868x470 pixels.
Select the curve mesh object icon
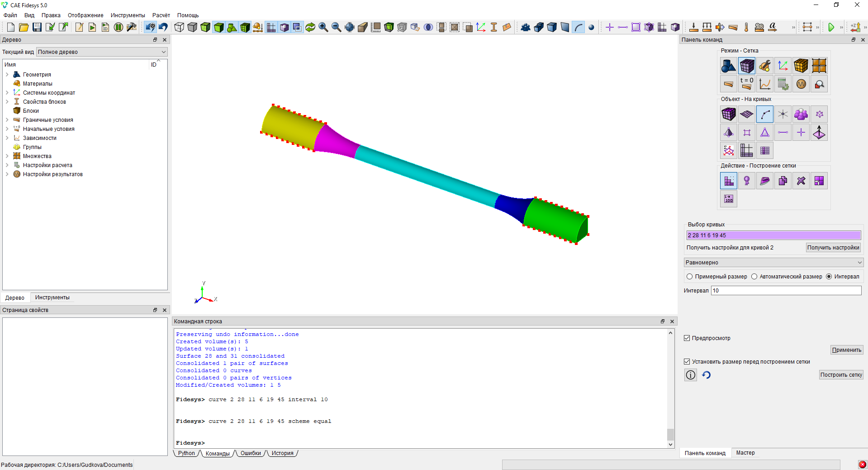click(765, 115)
